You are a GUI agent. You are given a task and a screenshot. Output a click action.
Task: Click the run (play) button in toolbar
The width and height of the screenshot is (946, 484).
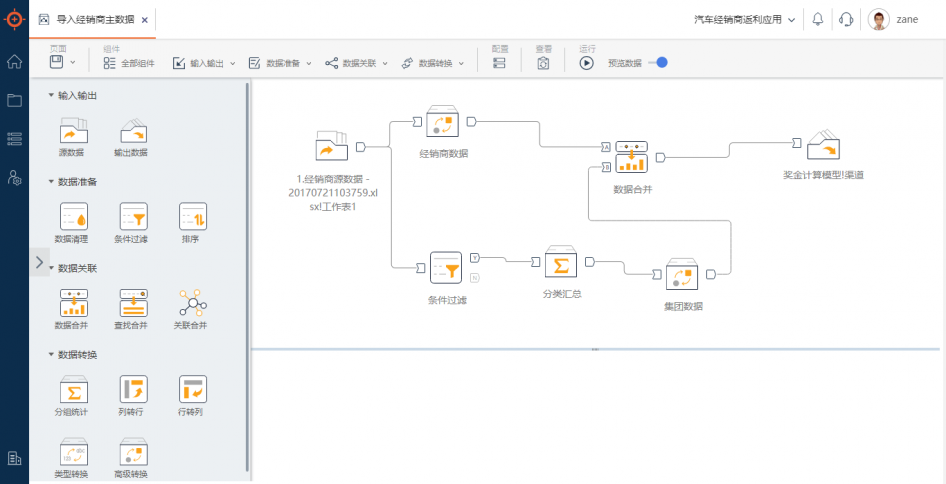coord(586,62)
